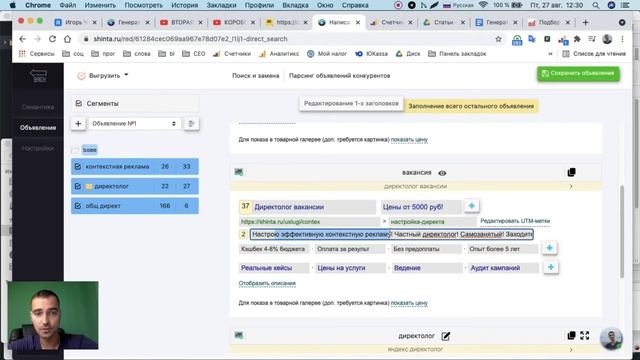Reload the page in Chrome
Image resolution: width=640 pixels, height=360 pixels.
[x=52, y=39]
